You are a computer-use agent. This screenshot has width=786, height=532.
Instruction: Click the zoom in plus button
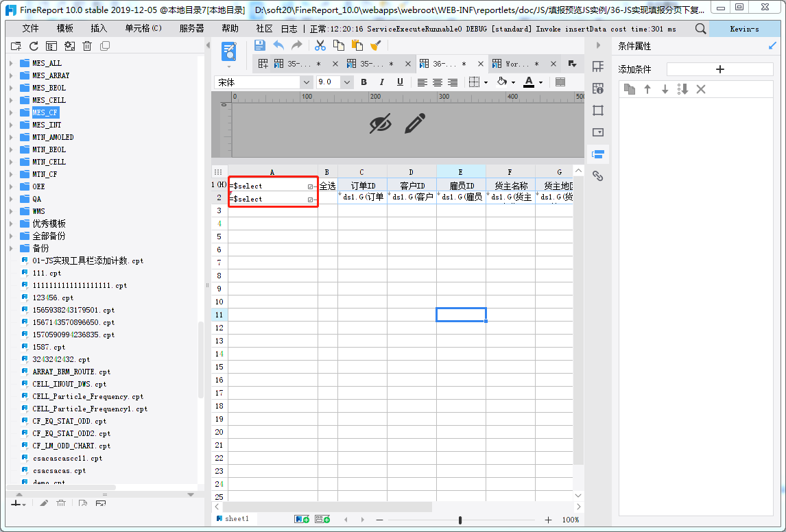(x=549, y=520)
